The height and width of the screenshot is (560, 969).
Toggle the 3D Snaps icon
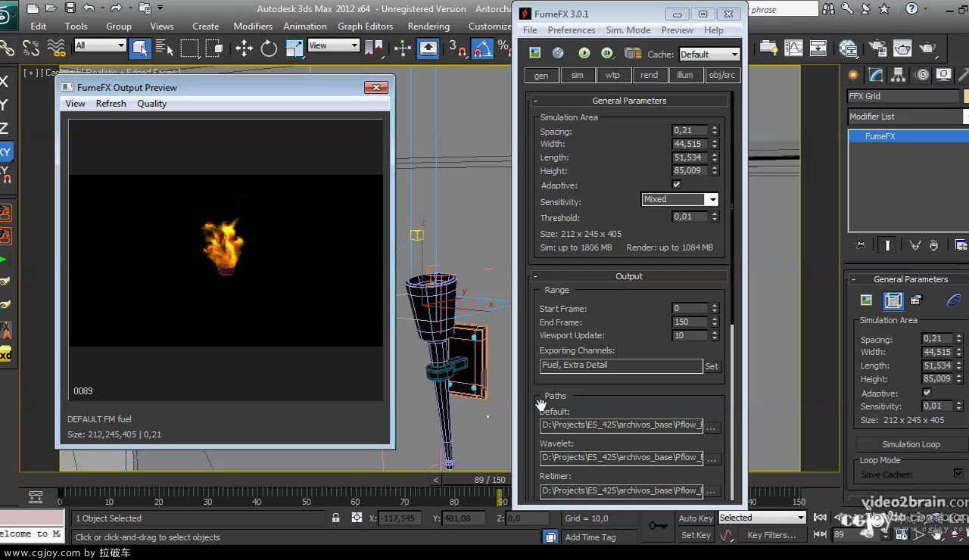coord(457,48)
